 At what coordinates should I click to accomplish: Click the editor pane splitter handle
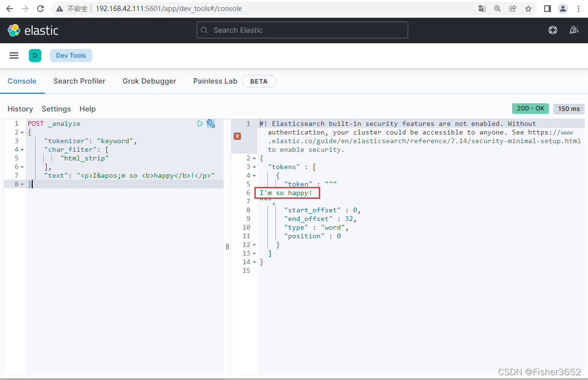pyautogui.click(x=227, y=246)
